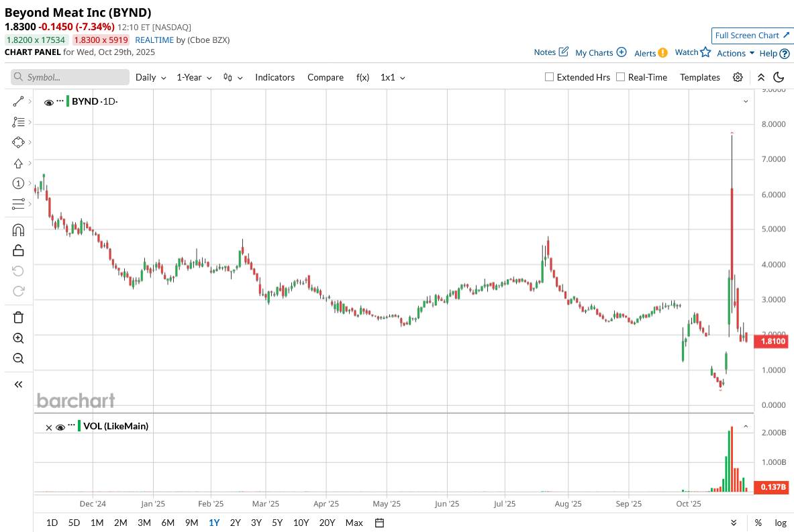Select the 2Y period
This screenshot has height=532, width=794.
click(236, 523)
